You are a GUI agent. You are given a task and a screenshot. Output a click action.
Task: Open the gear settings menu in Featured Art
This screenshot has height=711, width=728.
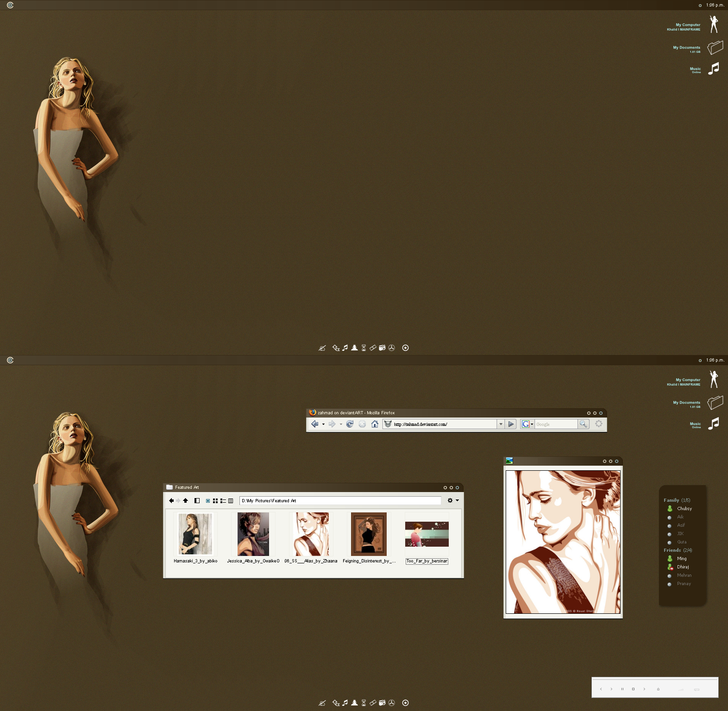(x=450, y=500)
